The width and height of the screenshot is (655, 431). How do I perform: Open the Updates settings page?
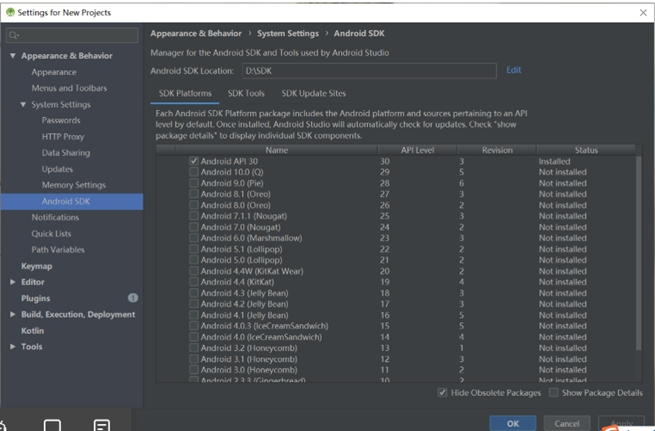(57, 169)
